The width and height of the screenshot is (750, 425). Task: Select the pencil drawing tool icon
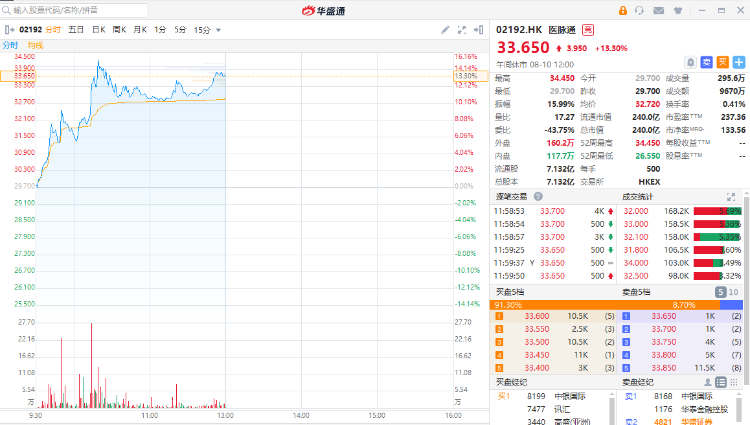click(x=445, y=30)
